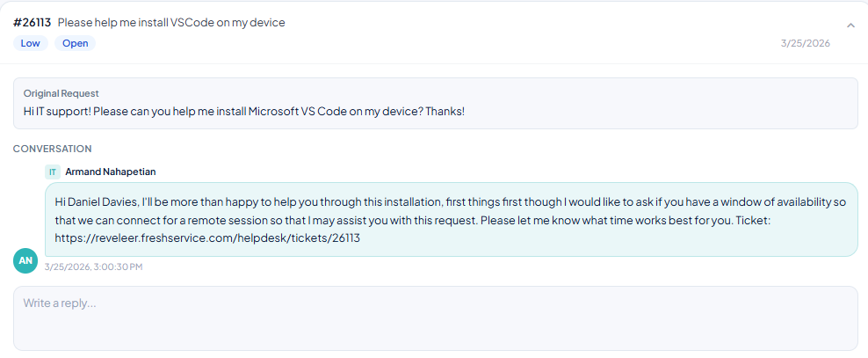Select the Open status badge
The width and height of the screenshot is (868, 358).
75,43
